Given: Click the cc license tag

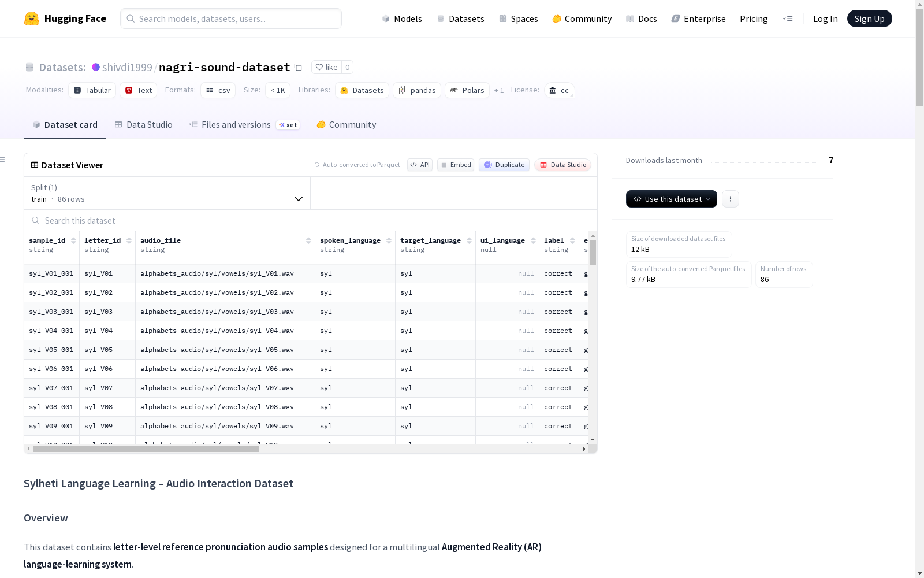Looking at the screenshot, I should point(559,90).
